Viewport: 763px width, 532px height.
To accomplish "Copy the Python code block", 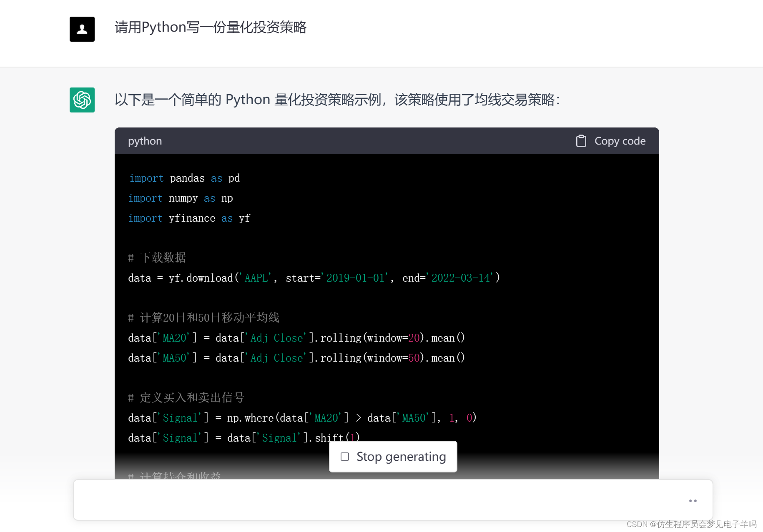I will pos(611,141).
